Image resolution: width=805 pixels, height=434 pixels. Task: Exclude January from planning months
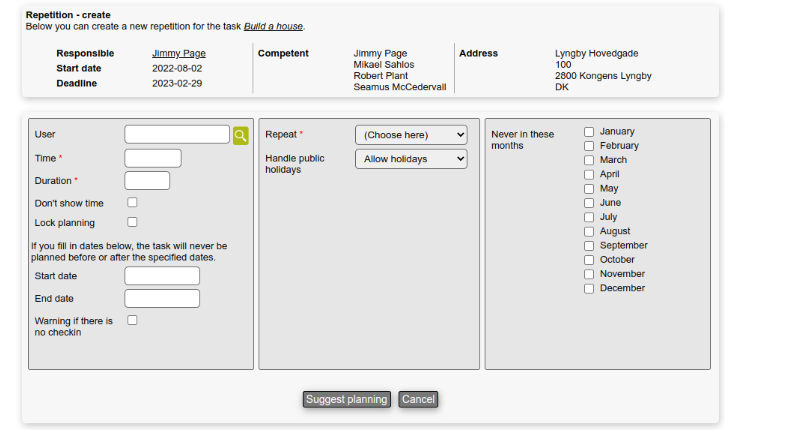tap(589, 132)
